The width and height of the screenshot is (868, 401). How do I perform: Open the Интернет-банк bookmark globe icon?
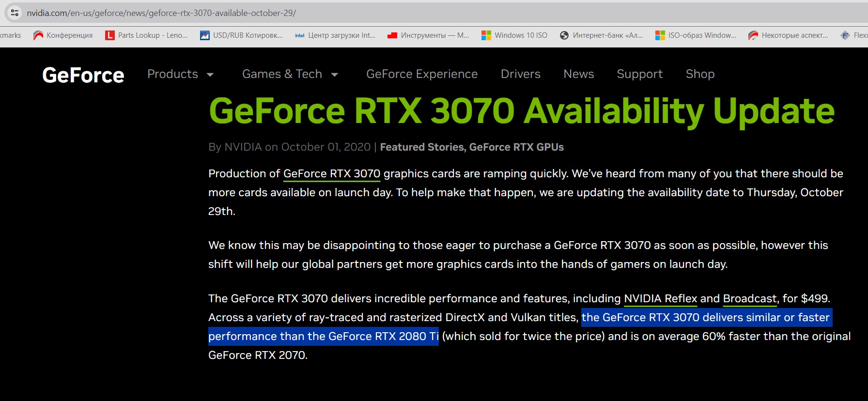[x=564, y=35]
